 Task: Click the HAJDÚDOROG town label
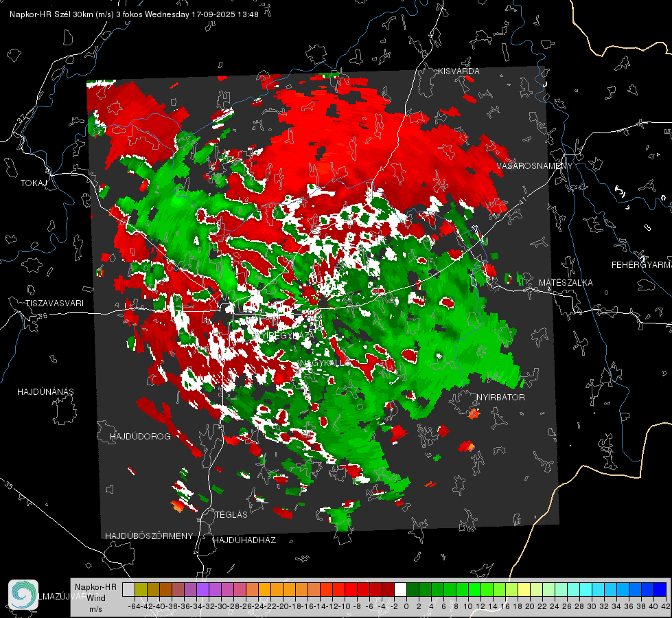click(x=140, y=437)
